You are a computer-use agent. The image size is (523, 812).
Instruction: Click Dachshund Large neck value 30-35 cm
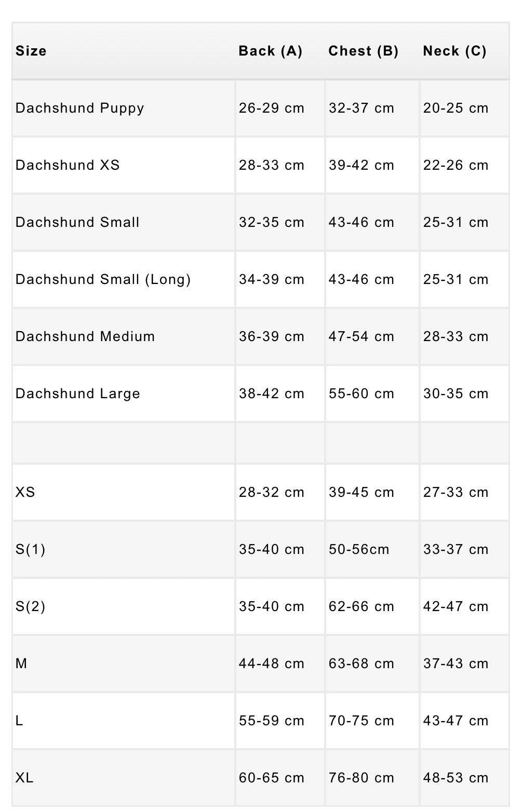[x=455, y=394]
